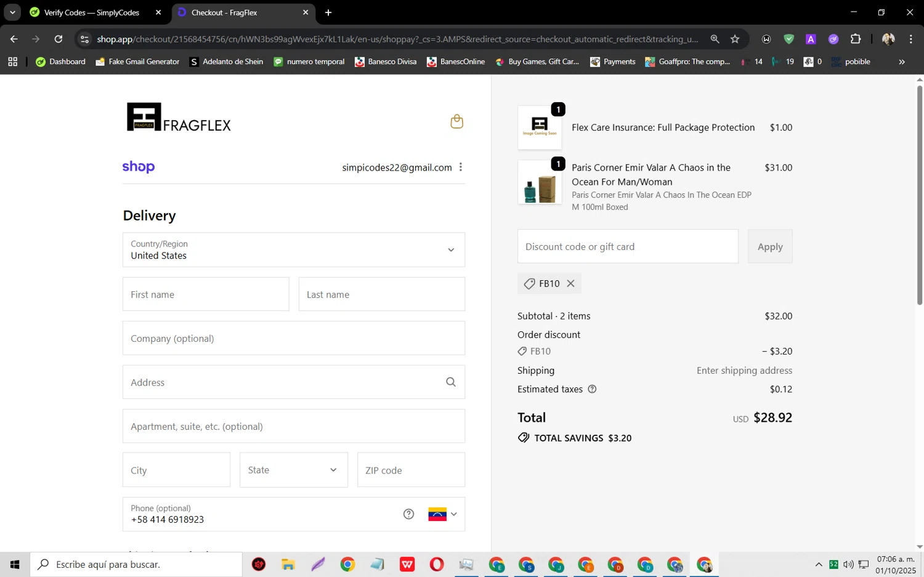This screenshot has width=924, height=577.
Task: Focus the Last name field
Action: point(382,294)
